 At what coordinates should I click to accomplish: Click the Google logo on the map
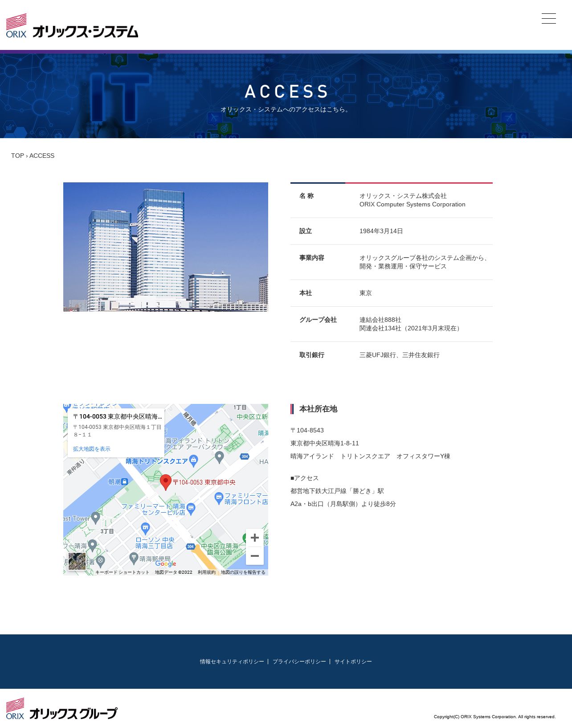point(166,564)
